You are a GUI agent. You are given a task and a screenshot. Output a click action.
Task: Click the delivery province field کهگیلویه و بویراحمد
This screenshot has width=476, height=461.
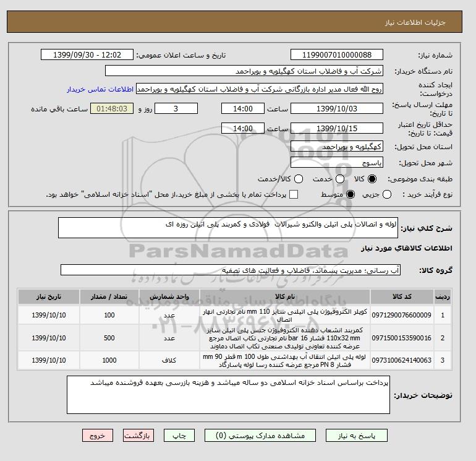(x=337, y=147)
